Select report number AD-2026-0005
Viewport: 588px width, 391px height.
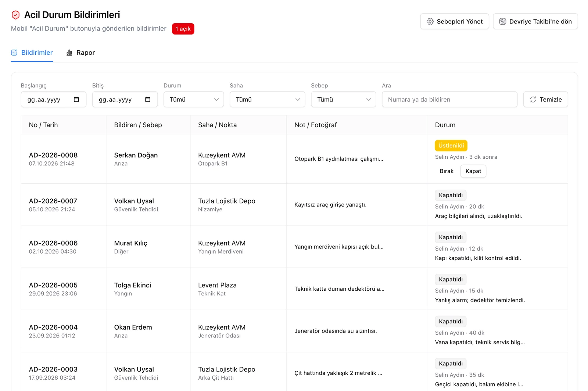(x=53, y=285)
